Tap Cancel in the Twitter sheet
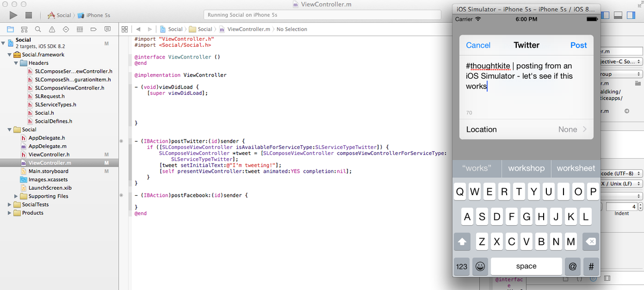 point(478,46)
